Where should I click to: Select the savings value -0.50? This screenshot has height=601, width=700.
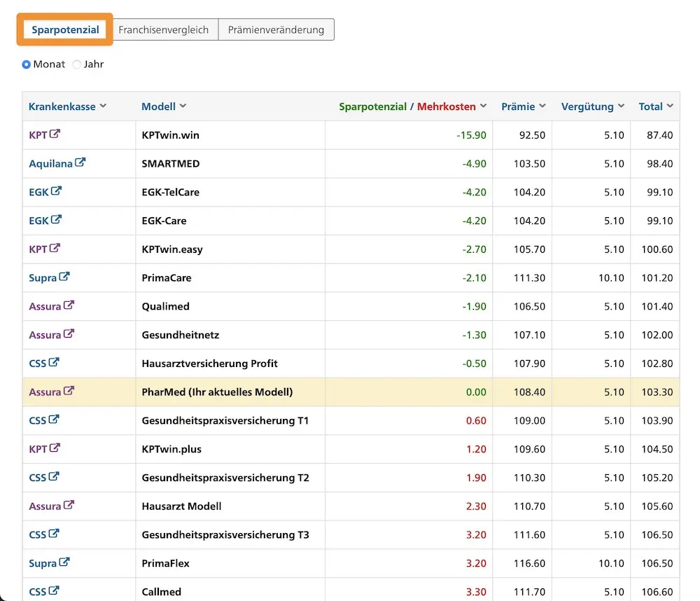(474, 364)
